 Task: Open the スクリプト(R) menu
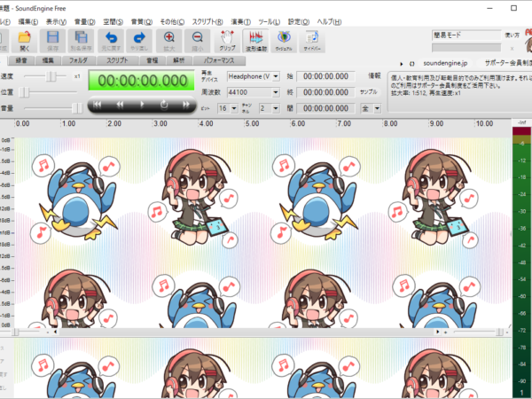(x=207, y=22)
